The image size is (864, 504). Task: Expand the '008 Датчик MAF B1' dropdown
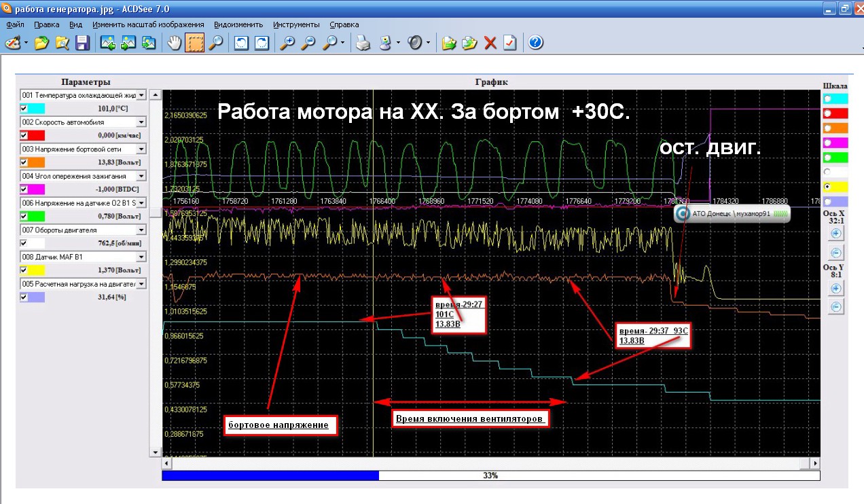pyautogui.click(x=141, y=257)
